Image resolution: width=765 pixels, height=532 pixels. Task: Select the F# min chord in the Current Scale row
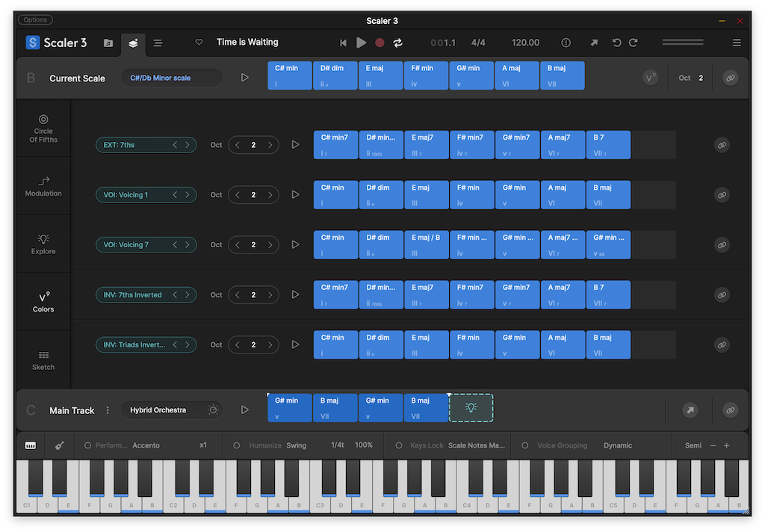coord(426,75)
